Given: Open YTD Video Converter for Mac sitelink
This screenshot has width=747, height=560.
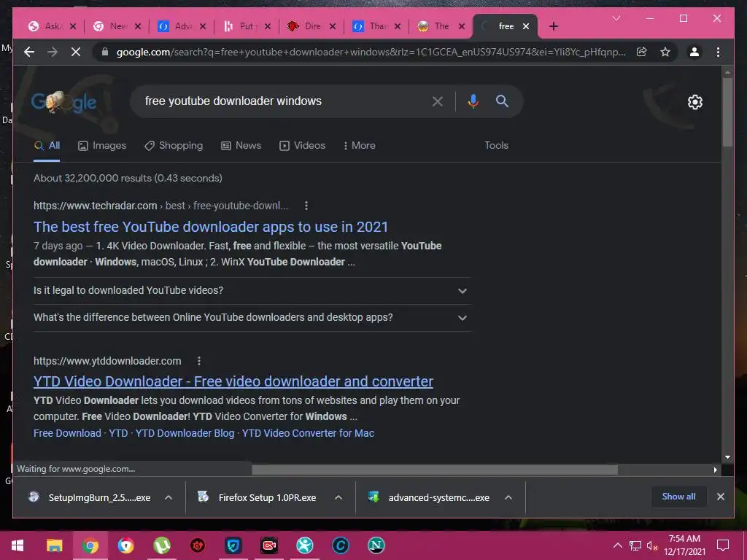Looking at the screenshot, I should coord(308,433).
